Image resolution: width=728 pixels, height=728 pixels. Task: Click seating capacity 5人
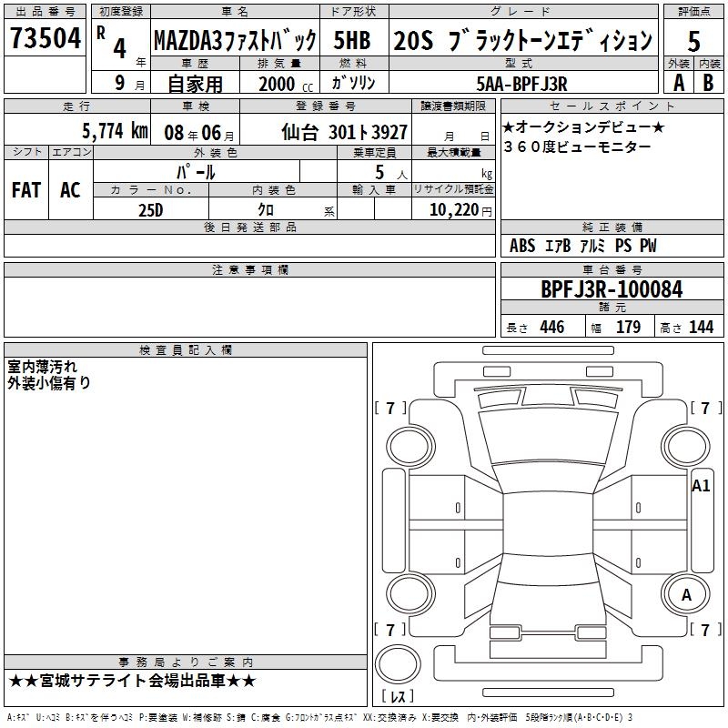click(x=391, y=172)
